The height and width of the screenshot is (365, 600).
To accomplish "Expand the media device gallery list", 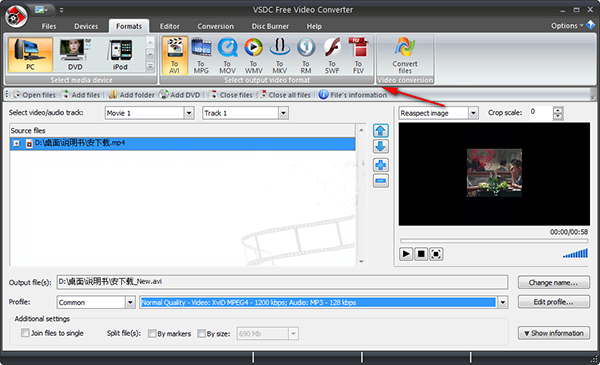I will 150,67.
